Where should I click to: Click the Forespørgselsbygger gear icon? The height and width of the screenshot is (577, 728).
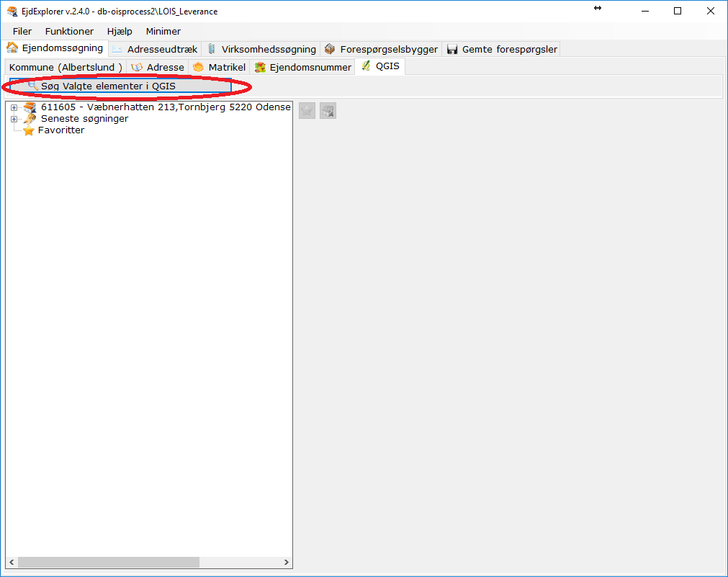pyautogui.click(x=329, y=48)
